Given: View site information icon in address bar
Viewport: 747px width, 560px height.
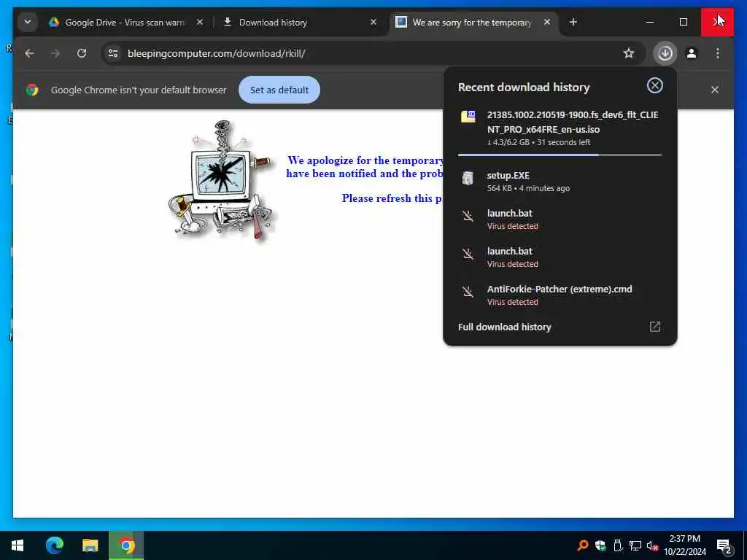Looking at the screenshot, I should pyautogui.click(x=113, y=53).
